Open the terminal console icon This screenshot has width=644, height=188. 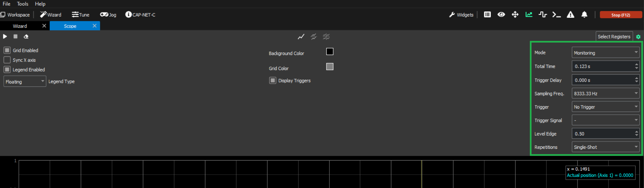(556, 15)
